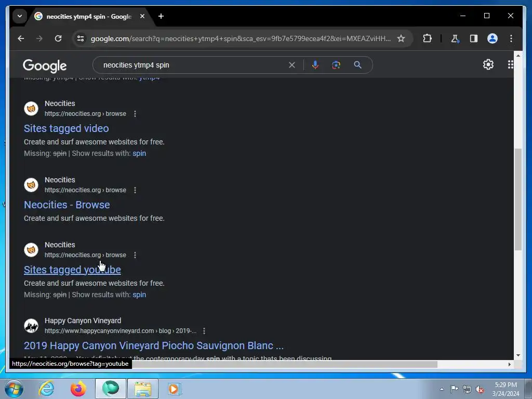Open site information icon in address bar
The width and height of the screenshot is (532, 399).
point(81,38)
